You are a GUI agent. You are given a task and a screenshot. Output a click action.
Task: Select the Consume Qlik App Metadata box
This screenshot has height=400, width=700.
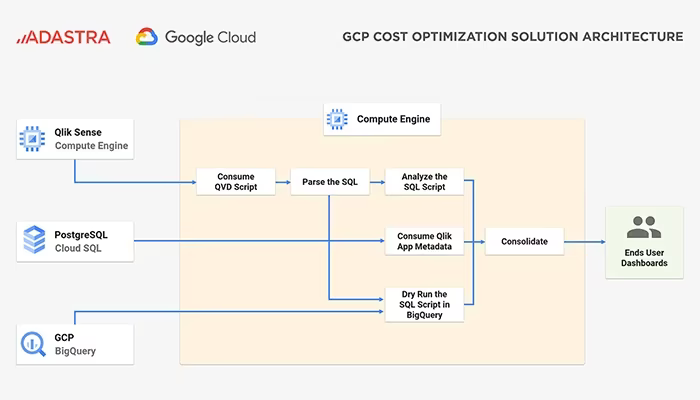pos(424,241)
